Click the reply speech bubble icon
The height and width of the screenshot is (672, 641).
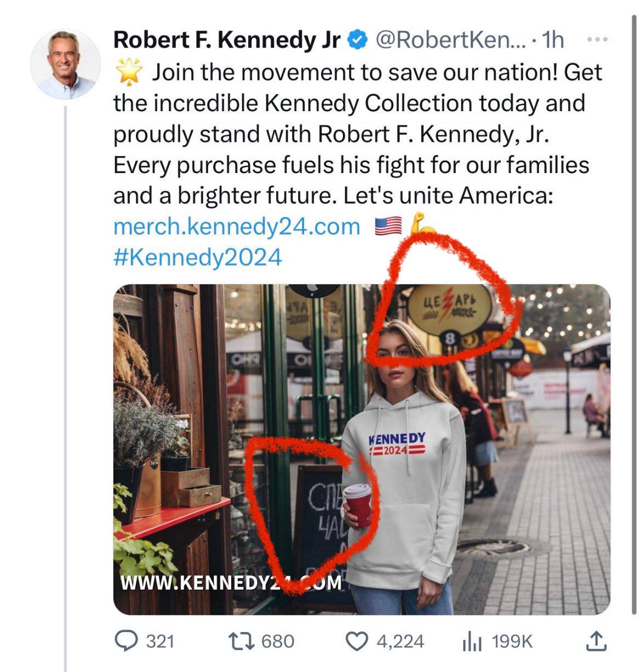pos(125,640)
